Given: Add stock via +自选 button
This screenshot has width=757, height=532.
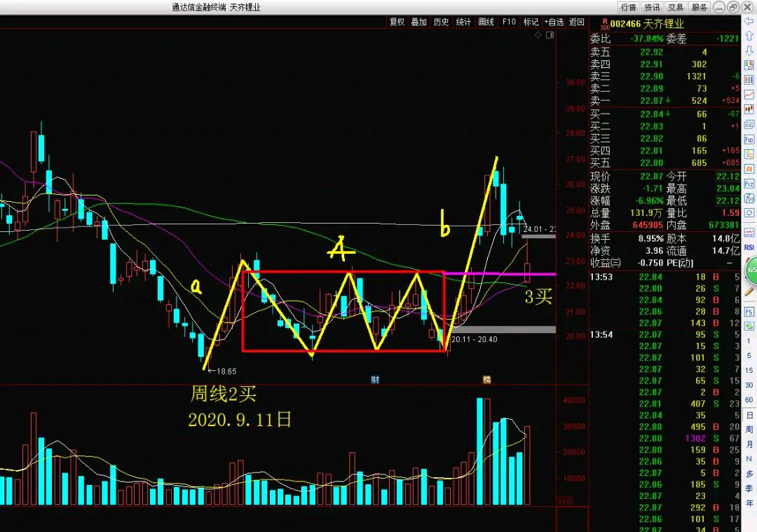Looking at the screenshot, I should coord(554,22).
